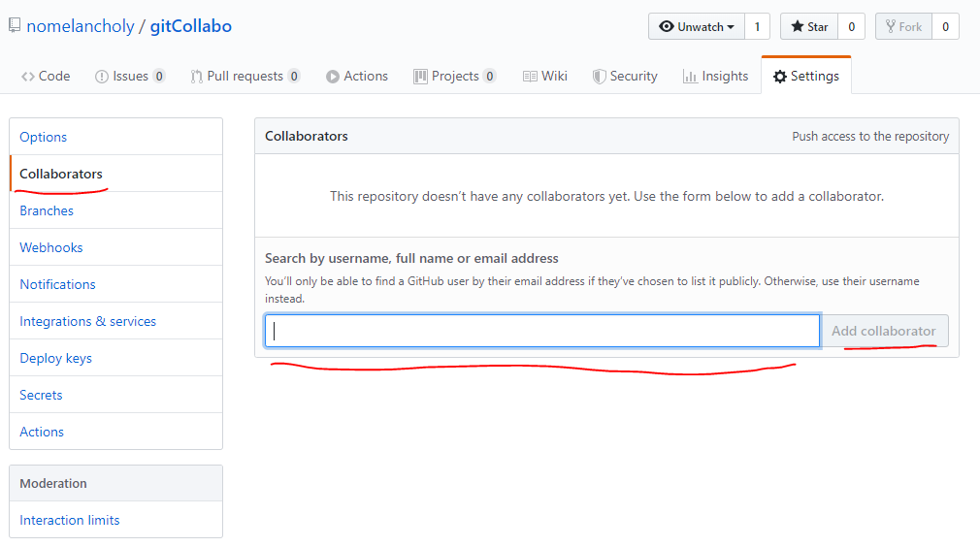
Task: Open Actions in the settings sidebar
Action: pyautogui.click(x=116, y=432)
